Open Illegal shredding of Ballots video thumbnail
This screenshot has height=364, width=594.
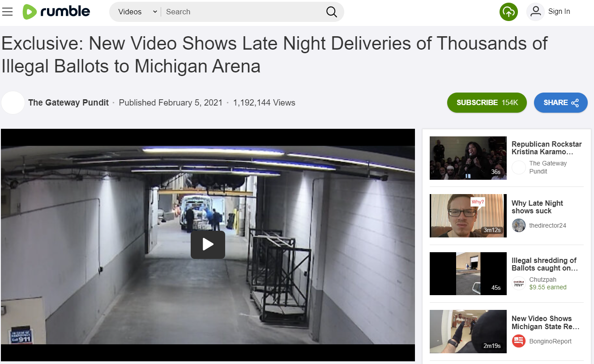468,274
